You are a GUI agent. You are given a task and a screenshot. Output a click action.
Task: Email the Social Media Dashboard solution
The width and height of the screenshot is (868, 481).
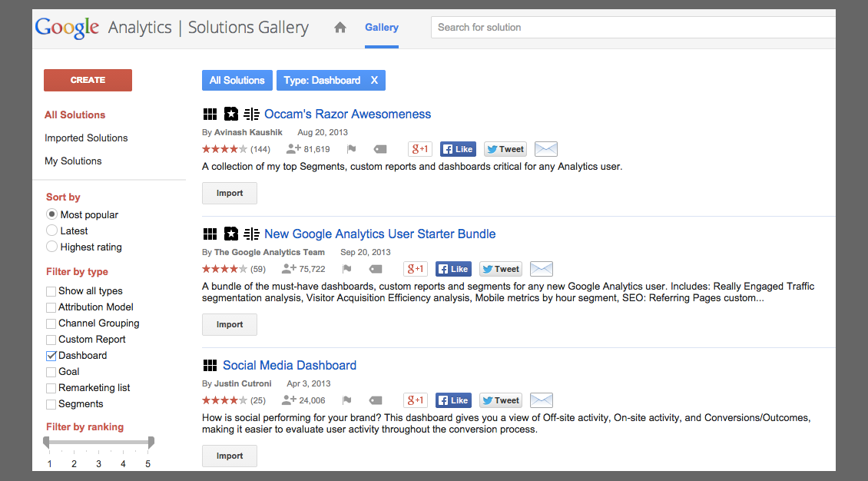[542, 400]
